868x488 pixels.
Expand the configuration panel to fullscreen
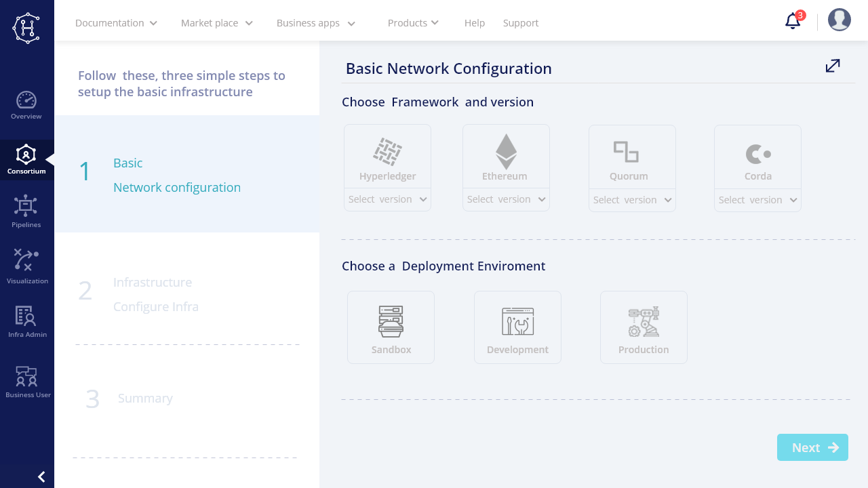click(x=833, y=66)
